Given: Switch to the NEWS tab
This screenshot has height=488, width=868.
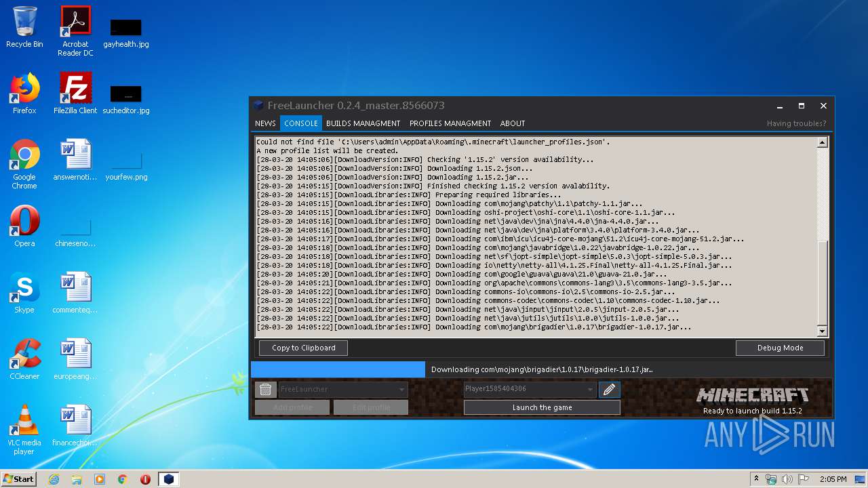Looking at the screenshot, I should coord(265,123).
